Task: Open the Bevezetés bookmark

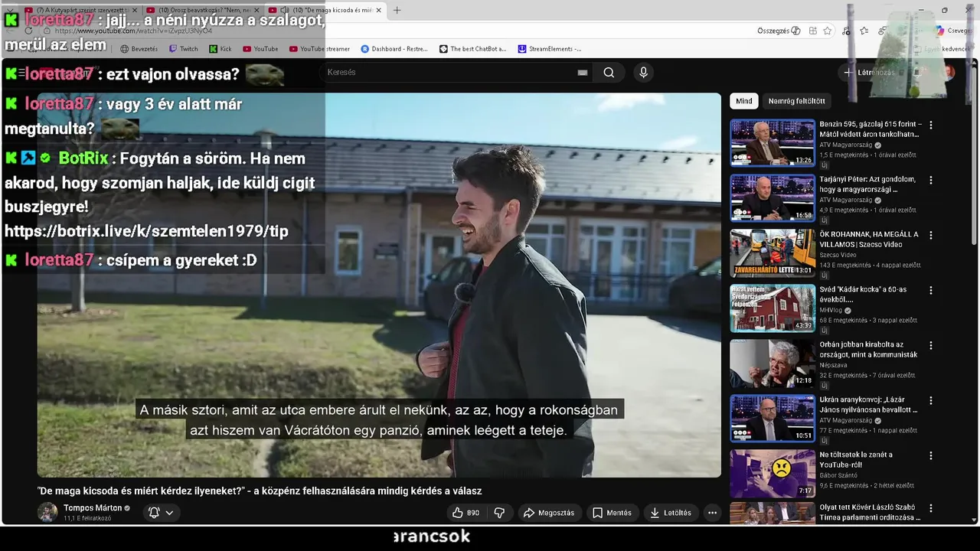Action: pos(139,49)
